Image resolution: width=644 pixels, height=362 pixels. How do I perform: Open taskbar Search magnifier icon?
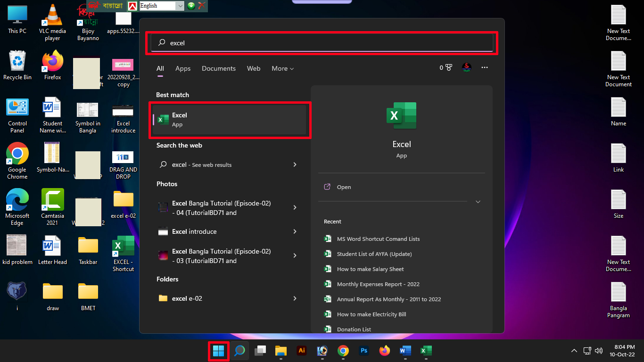click(239, 351)
